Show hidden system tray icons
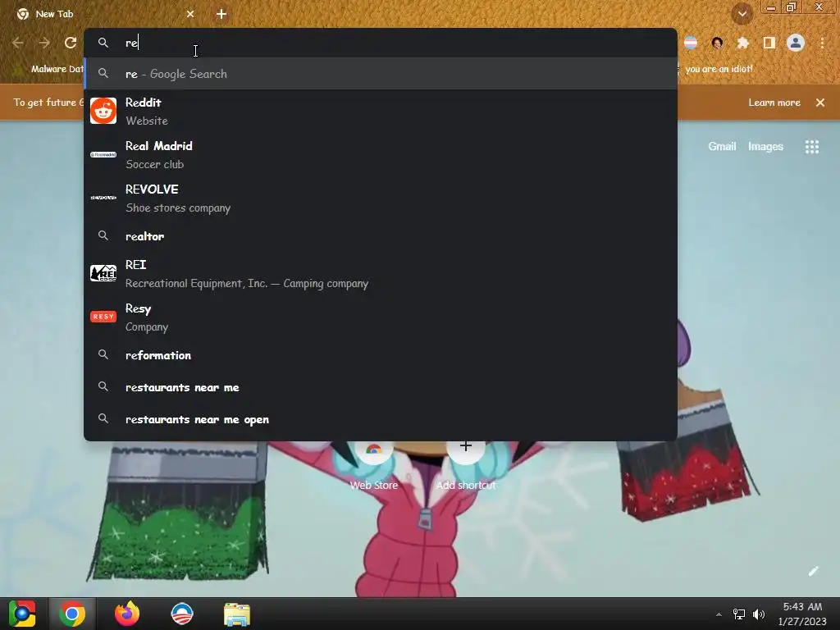The height and width of the screenshot is (630, 840). (719, 614)
